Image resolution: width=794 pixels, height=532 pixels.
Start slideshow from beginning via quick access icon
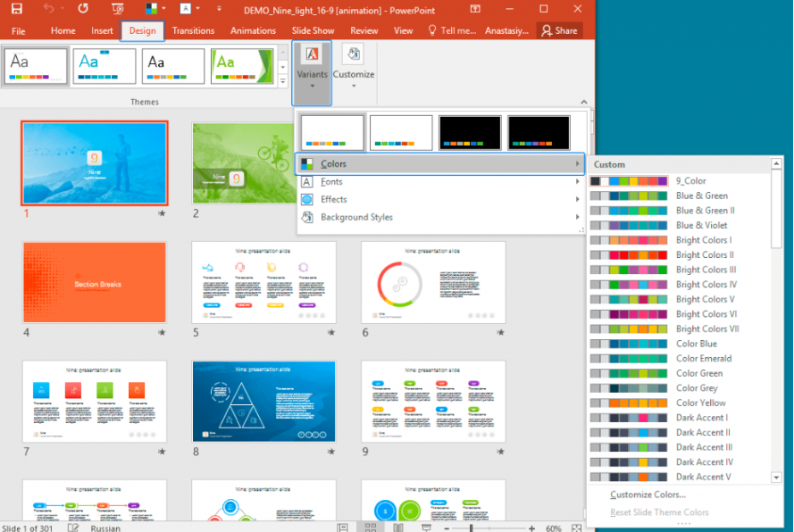tap(118, 8)
